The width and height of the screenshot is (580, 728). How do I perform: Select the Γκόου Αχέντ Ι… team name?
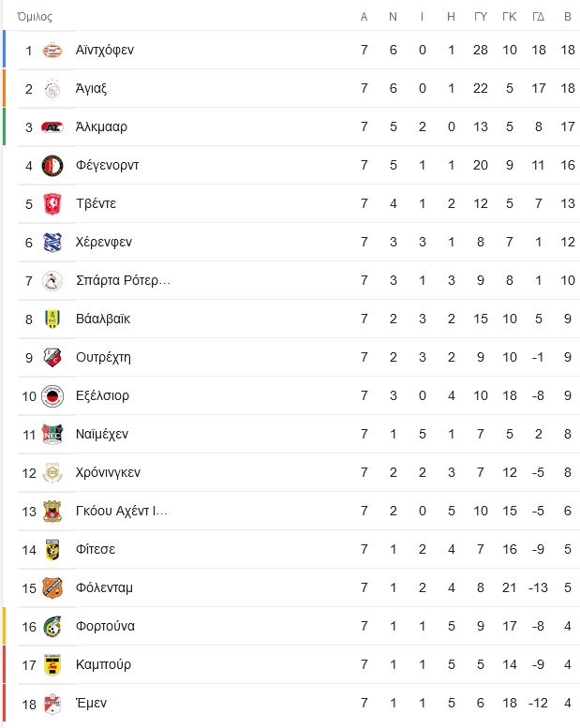tap(122, 511)
